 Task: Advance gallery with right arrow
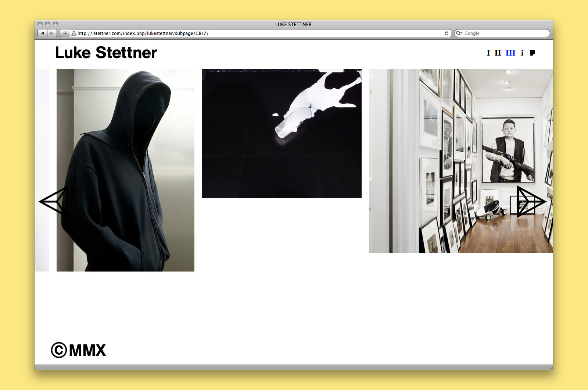pyautogui.click(x=531, y=201)
